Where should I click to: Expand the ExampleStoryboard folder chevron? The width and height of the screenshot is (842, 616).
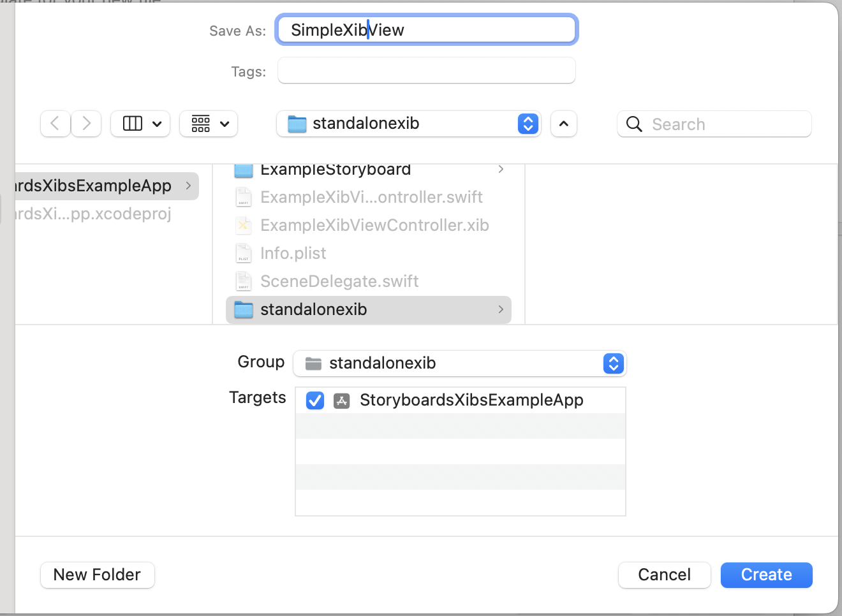pyautogui.click(x=501, y=170)
